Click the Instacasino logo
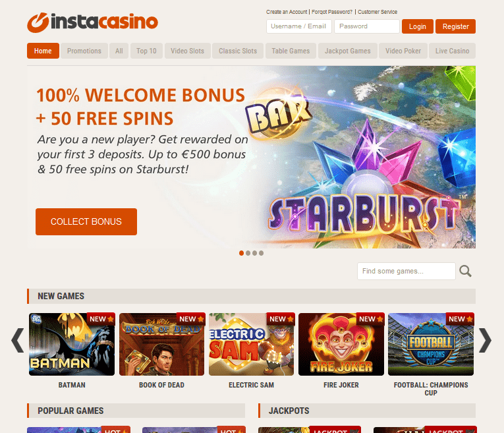 point(93,22)
